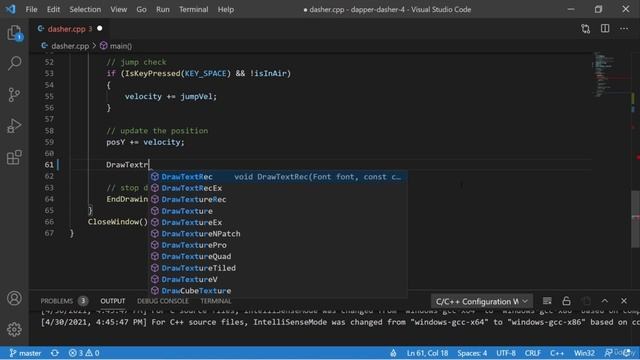Image resolution: width=640 pixels, height=360 pixels.
Task: Select DrawTextureV suggestion
Action: point(278,280)
